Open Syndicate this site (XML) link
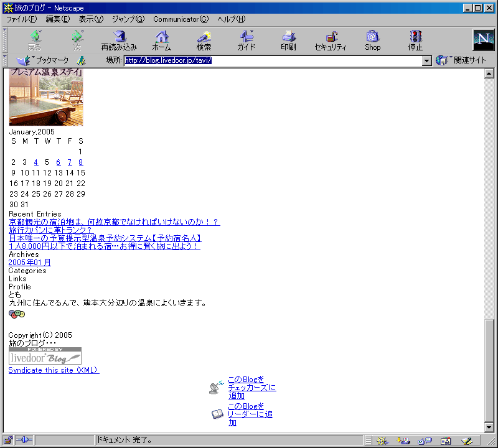Screen dimensions: 498x448 (54, 370)
